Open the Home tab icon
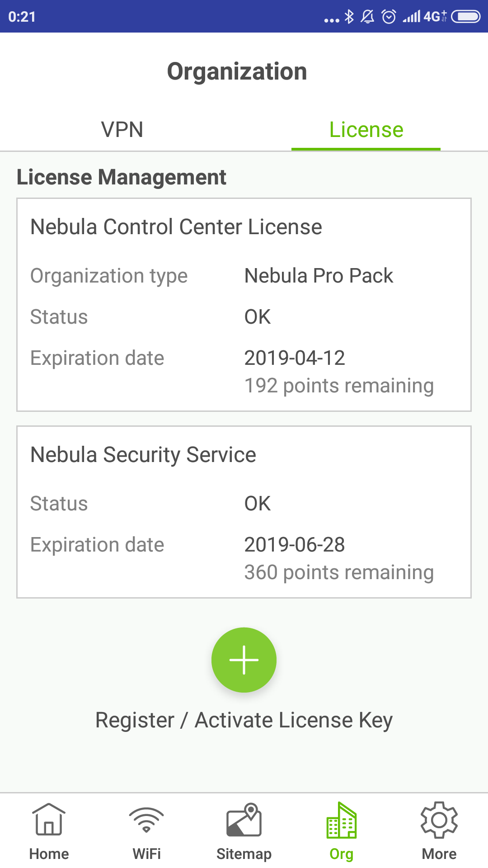This screenshot has height=868, width=488. point(49,819)
